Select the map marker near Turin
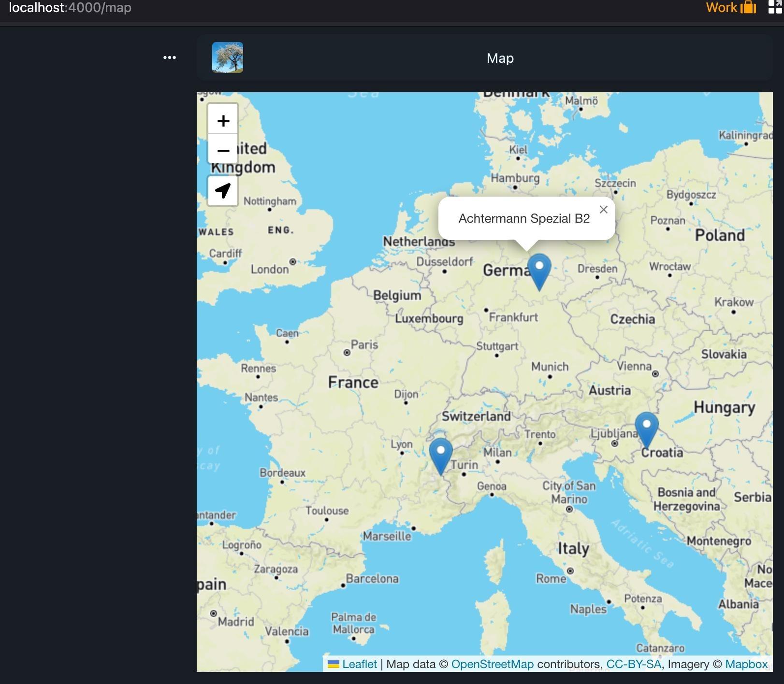Viewport: 784px width, 684px height. click(x=441, y=456)
